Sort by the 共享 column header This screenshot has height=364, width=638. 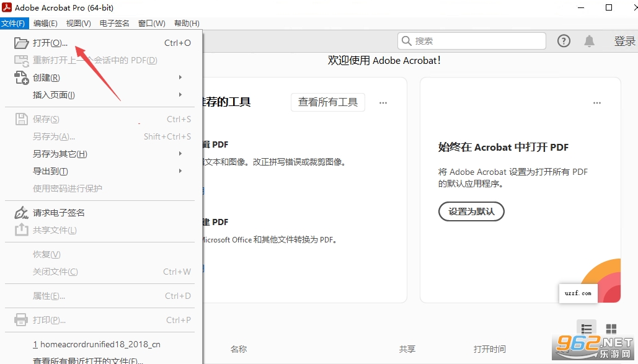[x=407, y=349]
